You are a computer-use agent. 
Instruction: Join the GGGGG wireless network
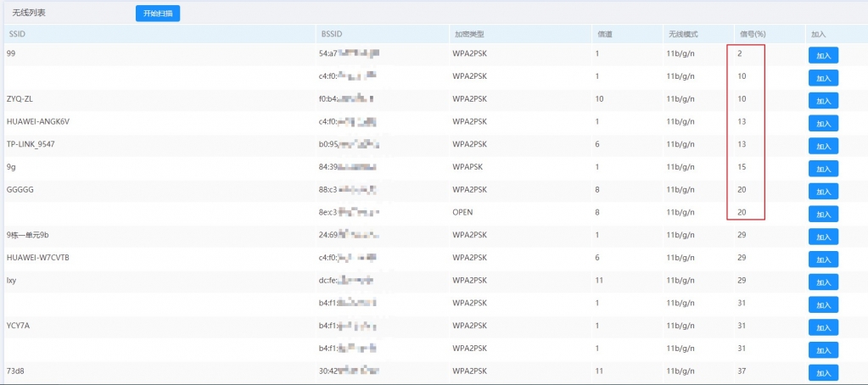pos(822,191)
